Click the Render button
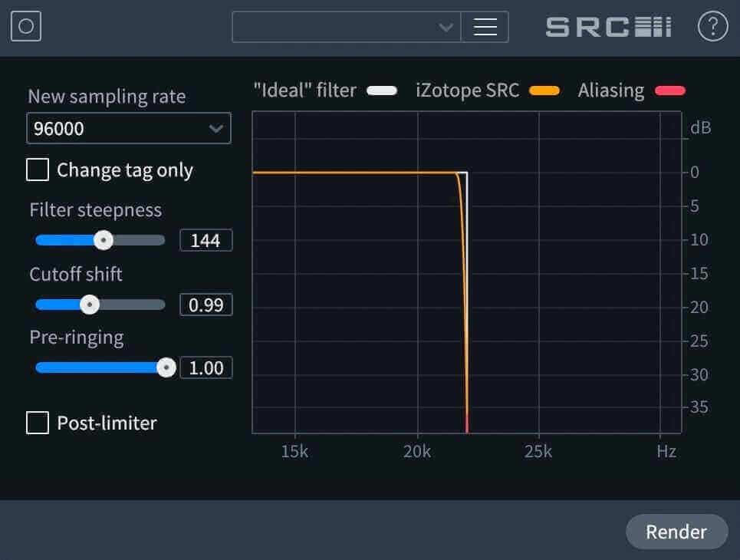 (x=677, y=532)
